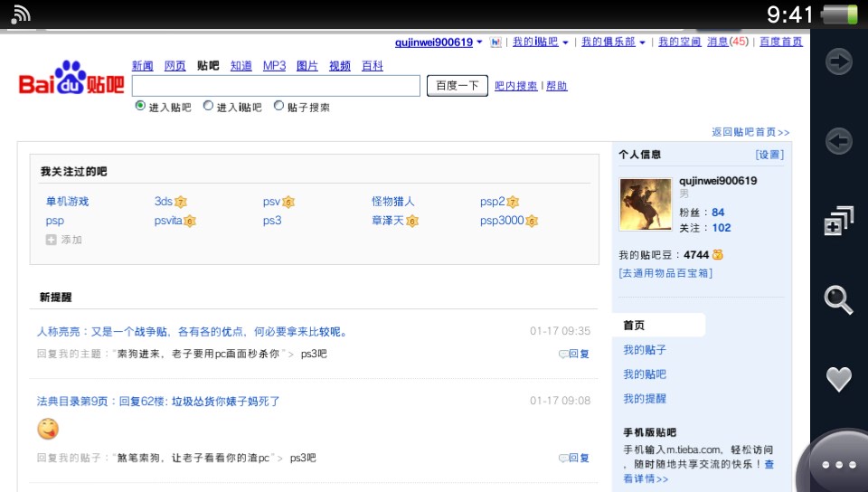Expand the 我的俱乐部 dropdown arrow
Image resolution: width=868 pixels, height=492 pixels.
tap(642, 43)
